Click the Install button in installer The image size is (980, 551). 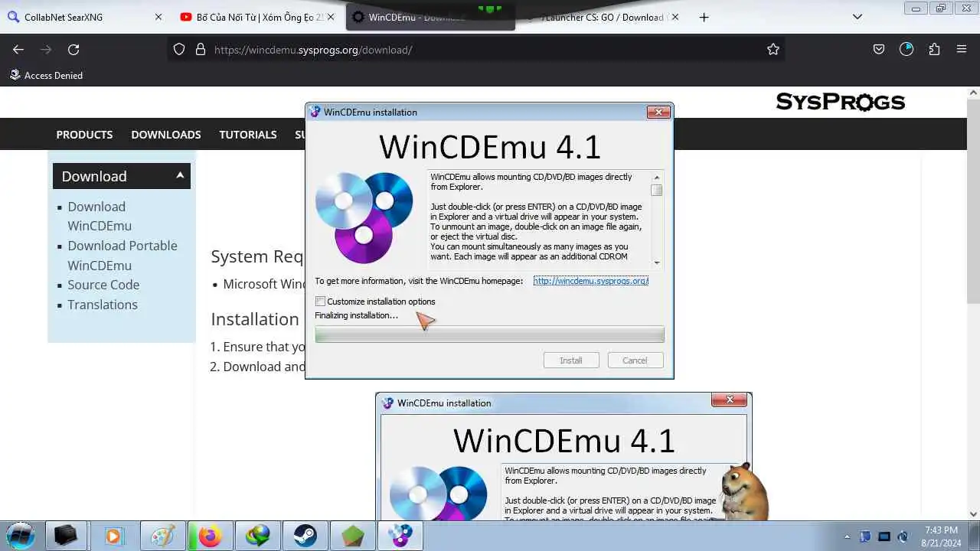click(x=571, y=360)
